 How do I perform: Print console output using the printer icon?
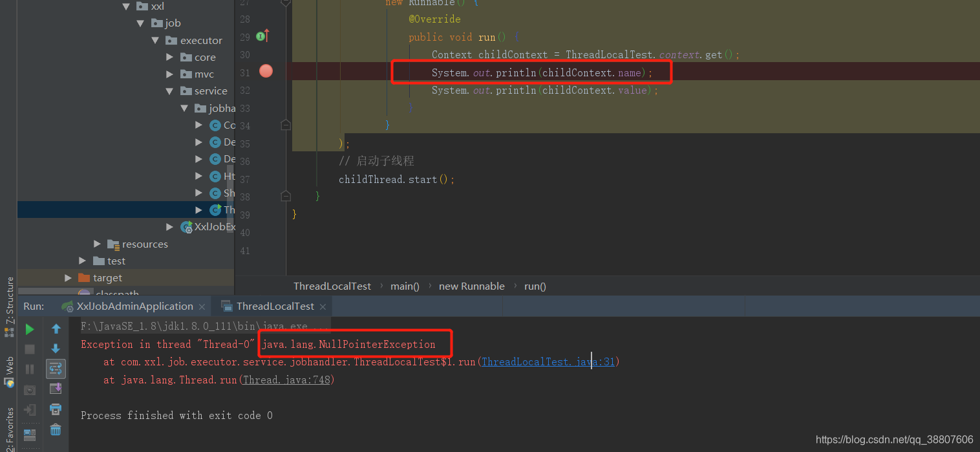pyautogui.click(x=56, y=409)
